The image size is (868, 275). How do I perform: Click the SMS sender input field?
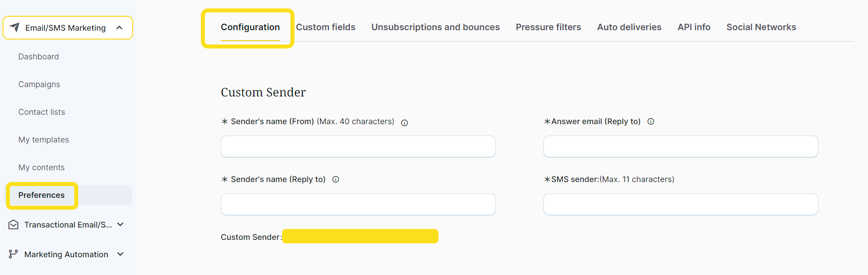pos(680,204)
